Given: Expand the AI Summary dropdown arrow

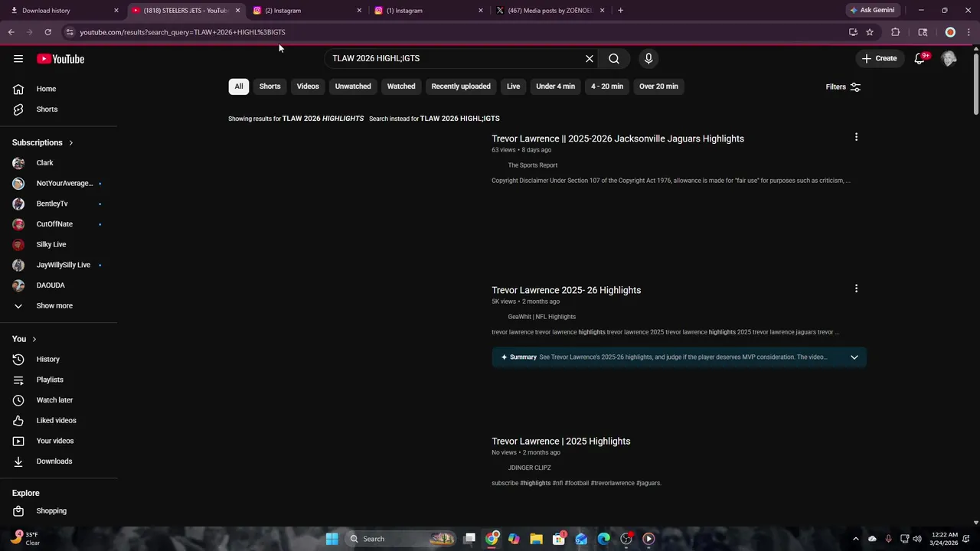Looking at the screenshot, I should (x=854, y=357).
